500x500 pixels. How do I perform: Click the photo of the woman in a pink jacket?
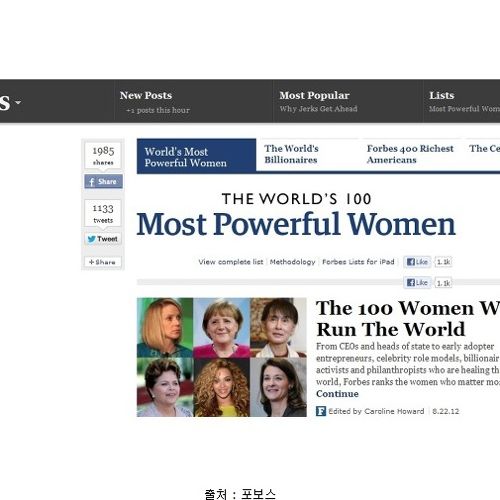(x=222, y=328)
